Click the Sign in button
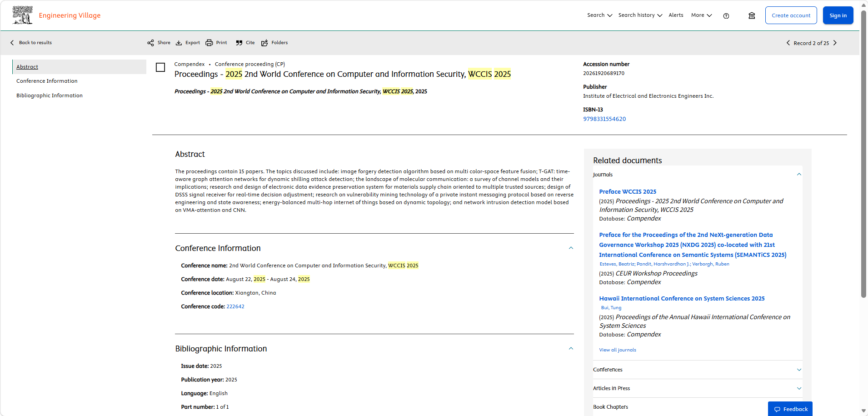The height and width of the screenshot is (416, 868). coord(838,15)
